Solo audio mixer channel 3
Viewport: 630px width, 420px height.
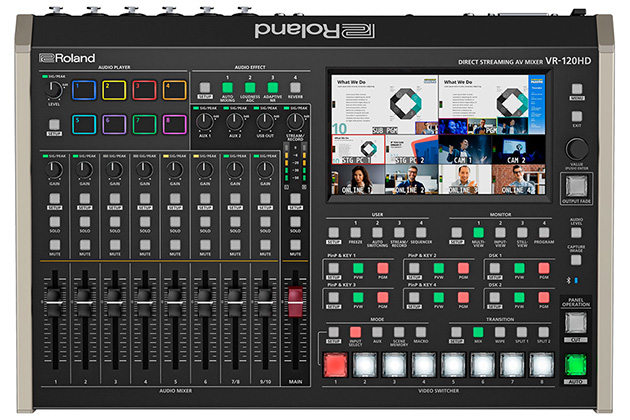[115, 221]
